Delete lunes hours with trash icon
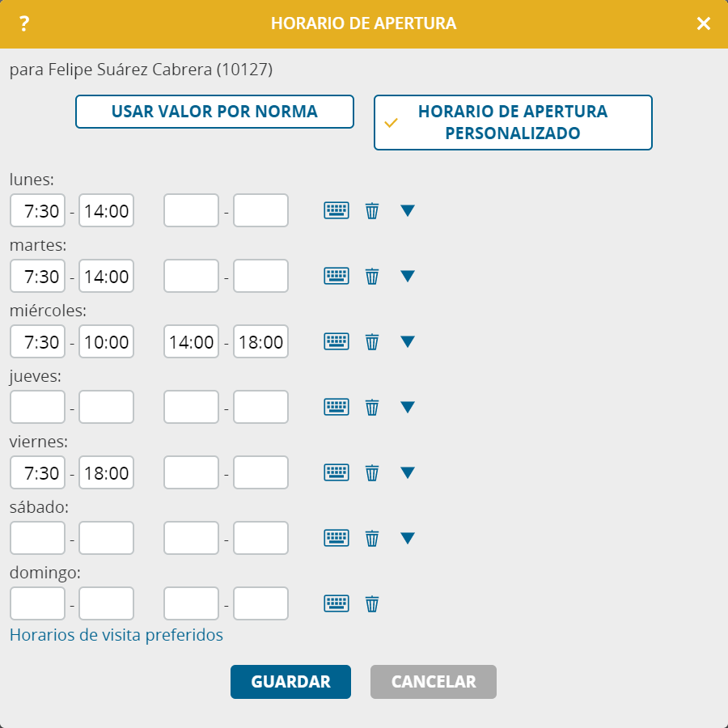This screenshot has height=728, width=728. click(372, 211)
